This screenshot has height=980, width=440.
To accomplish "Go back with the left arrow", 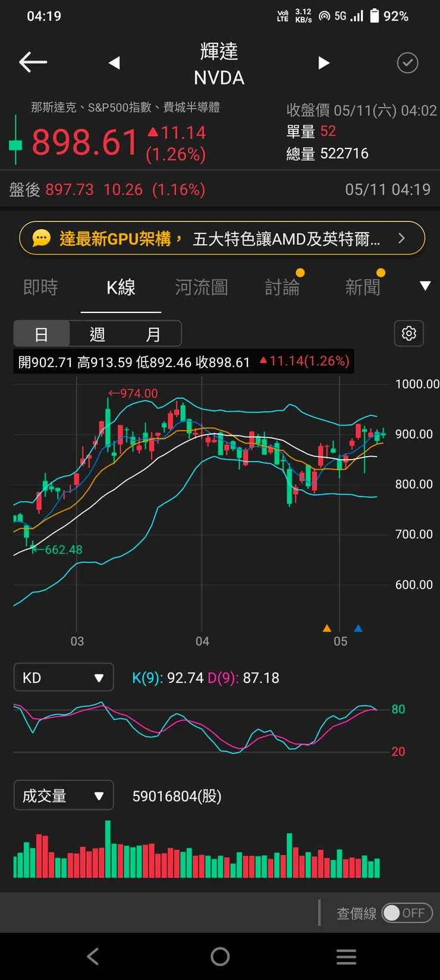I will [x=33, y=62].
